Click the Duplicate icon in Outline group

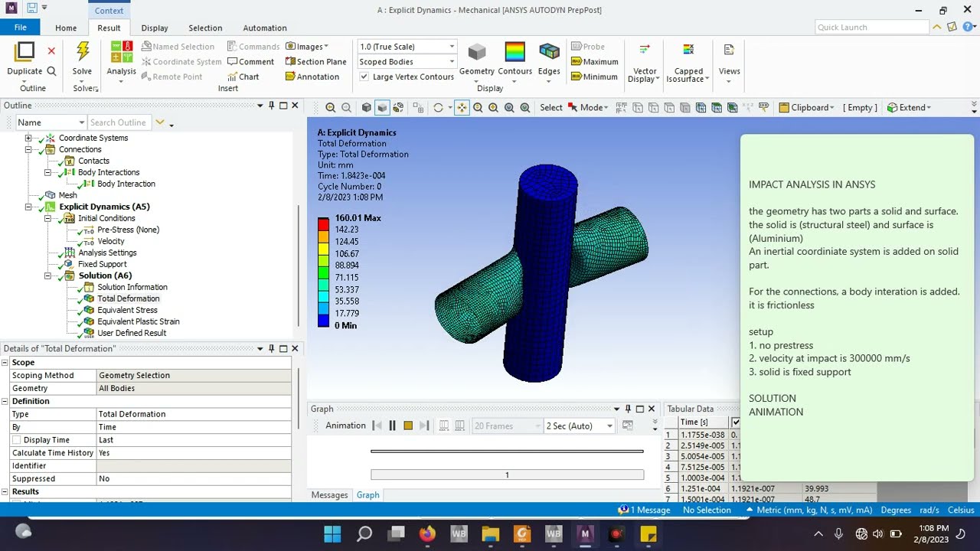[24, 51]
